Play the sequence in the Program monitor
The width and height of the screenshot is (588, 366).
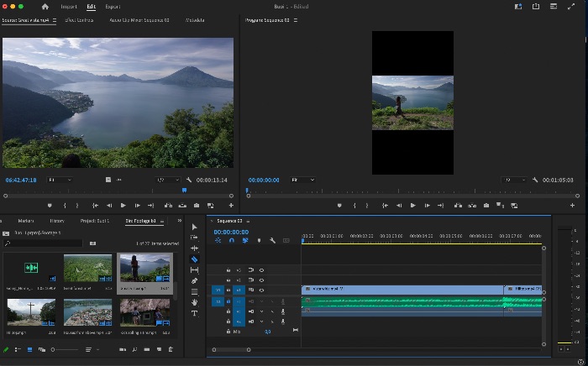click(x=413, y=206)
